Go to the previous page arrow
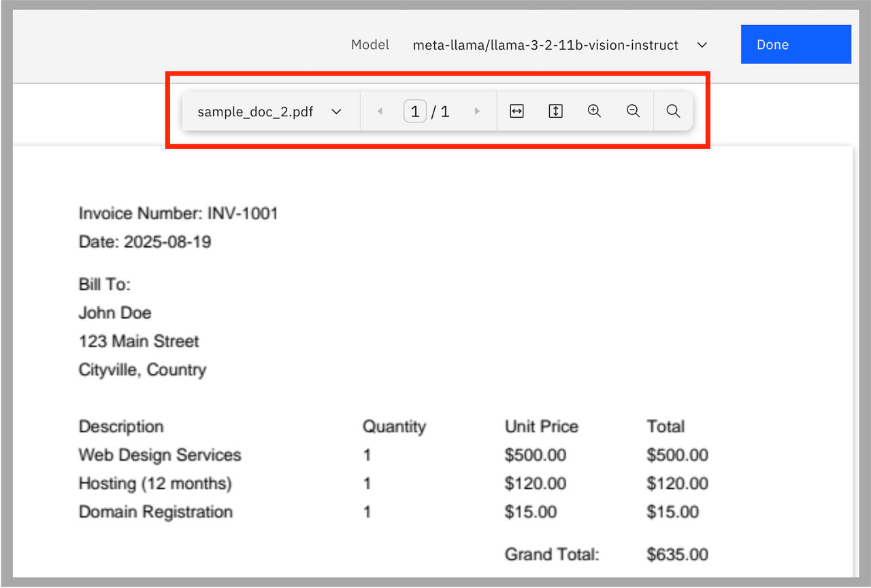 click(380, 111)
